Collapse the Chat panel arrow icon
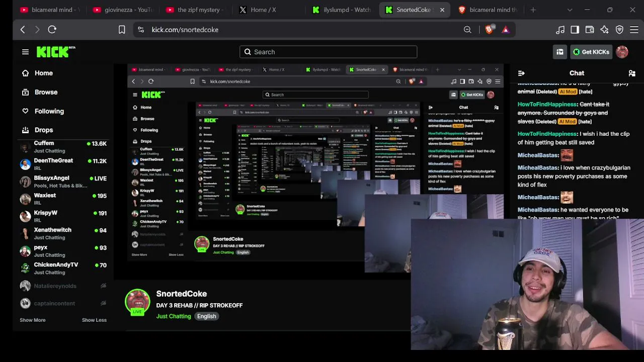The height and width of the screenshot is (362, 644). [521, 73]
